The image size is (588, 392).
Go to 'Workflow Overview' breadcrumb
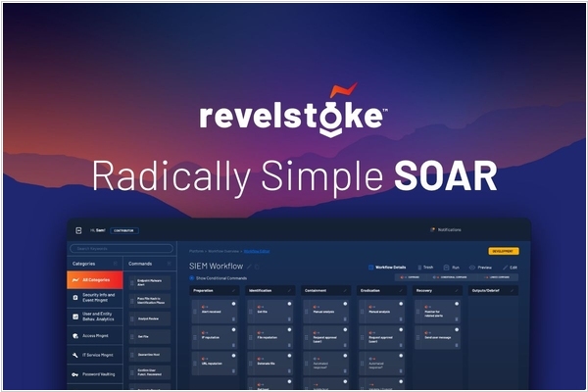[223, 251]
